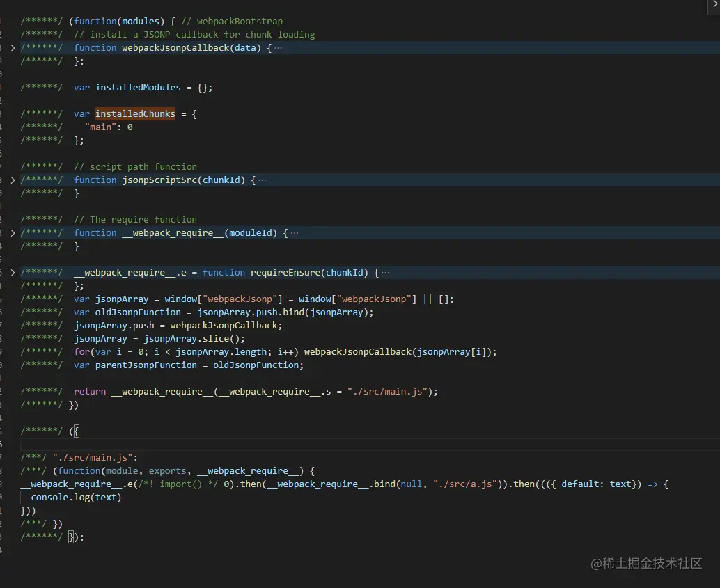Click the "./src/a.js" import path string
Screen dimensions: 720x588
(463, 484)
